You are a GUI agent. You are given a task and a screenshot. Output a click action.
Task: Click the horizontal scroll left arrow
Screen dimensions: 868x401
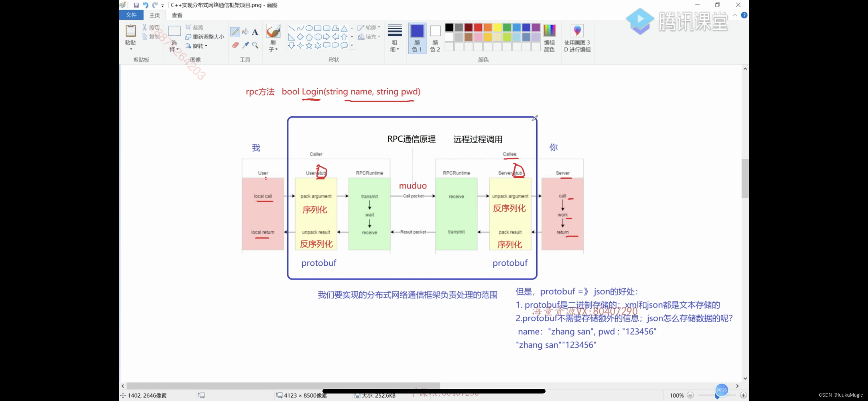tap(123, 386)
